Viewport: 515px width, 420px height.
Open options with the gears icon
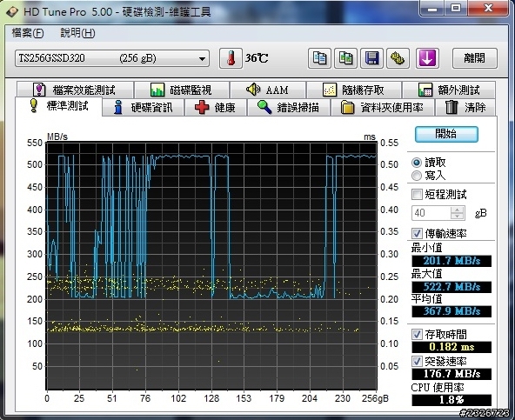tap(398, 58)
